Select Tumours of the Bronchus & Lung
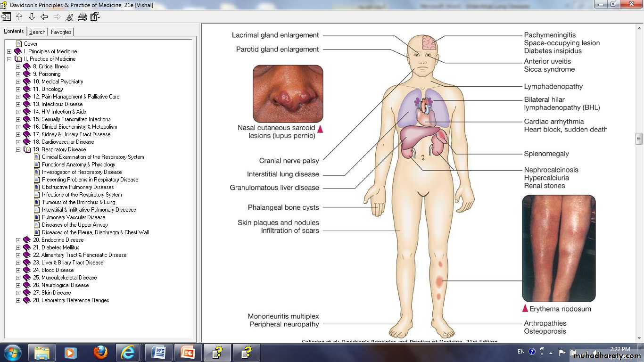The height and width of the screenshot is (362, 644). 78,202
